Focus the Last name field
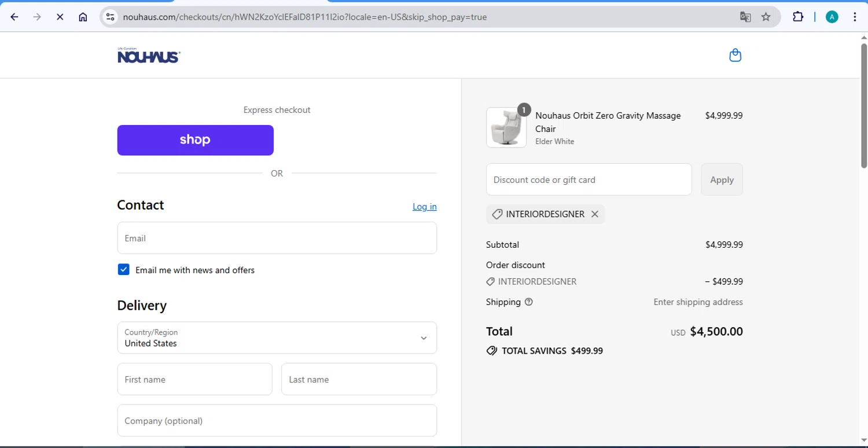The image size is (868, 448). 359,379
